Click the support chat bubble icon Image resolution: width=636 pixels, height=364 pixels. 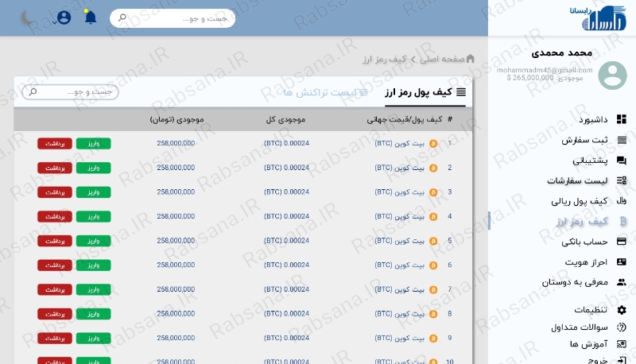tap(622, 161)
